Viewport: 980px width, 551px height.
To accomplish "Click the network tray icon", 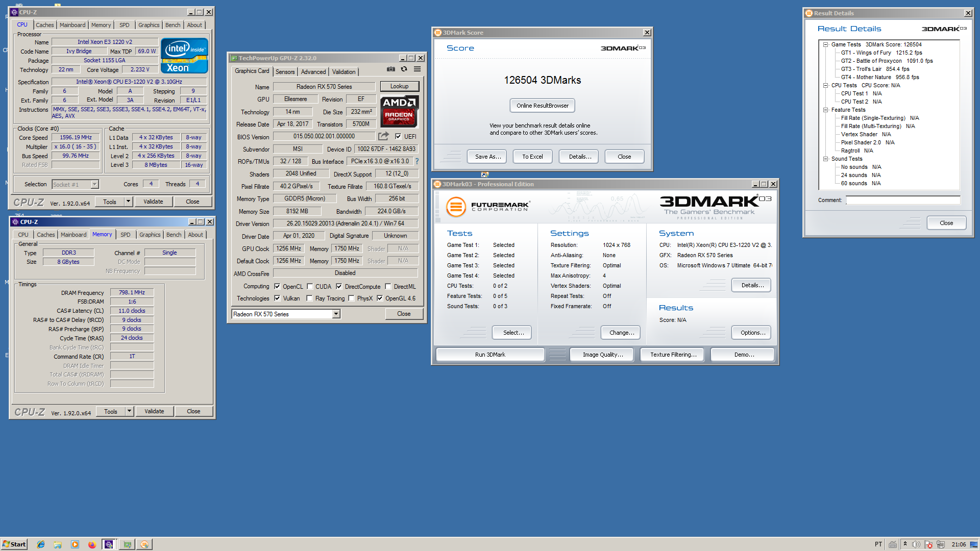I will tap(941, 544).
